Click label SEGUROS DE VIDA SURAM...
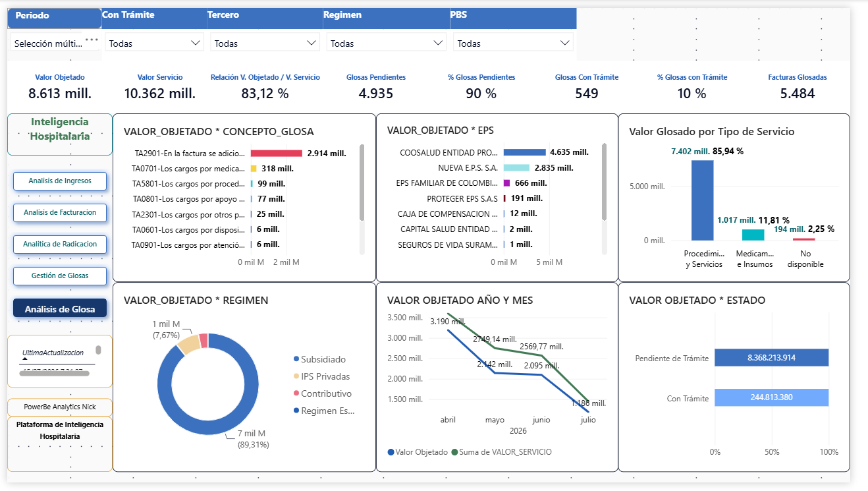The image size is (868, 491). (x=448, y=245)
